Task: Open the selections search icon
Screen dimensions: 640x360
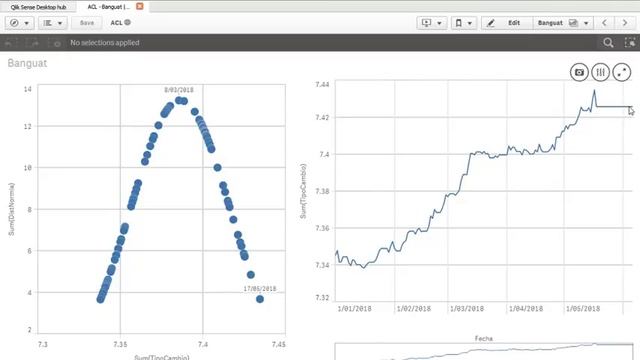Action: (608, 42)
